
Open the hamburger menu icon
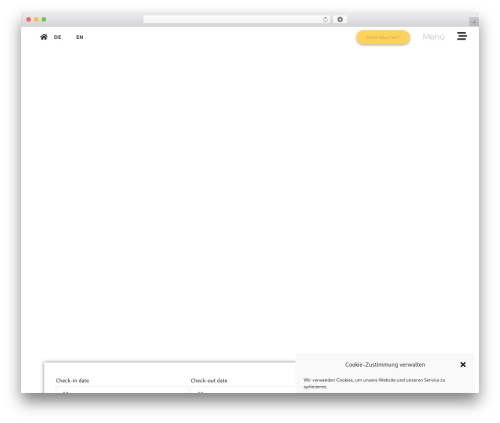tap(462, 36)
